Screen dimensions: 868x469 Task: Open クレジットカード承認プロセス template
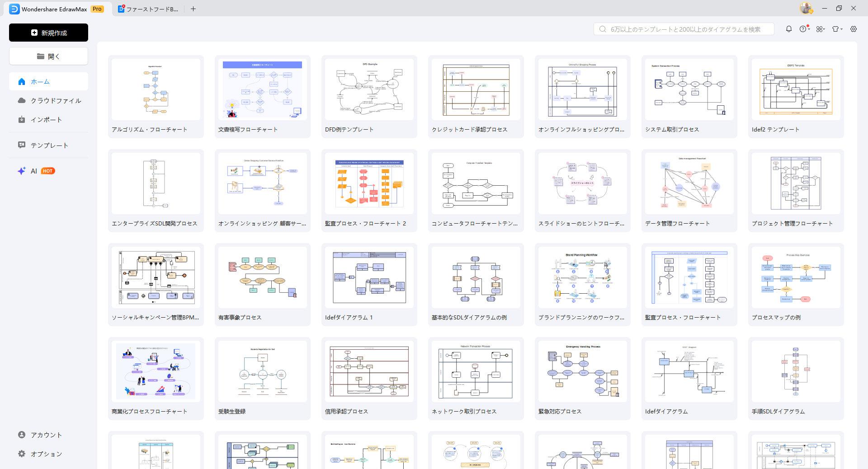[x=476, y=97]
